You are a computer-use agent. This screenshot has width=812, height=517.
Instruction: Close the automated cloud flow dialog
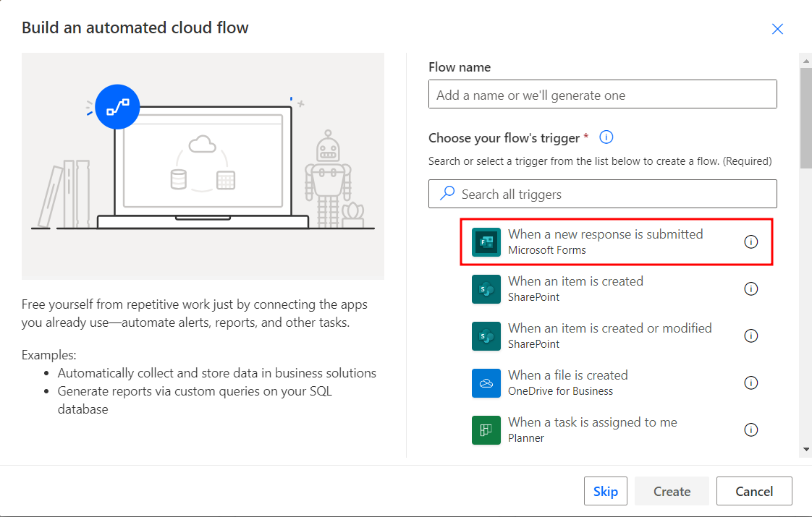(777, 29)
